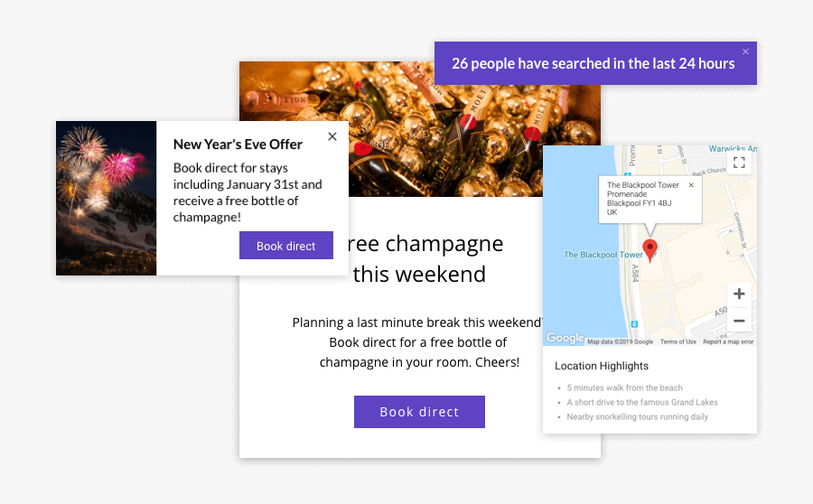Zoom in on the map
This screenshot has height=504, width=813.
pos(739,294)
